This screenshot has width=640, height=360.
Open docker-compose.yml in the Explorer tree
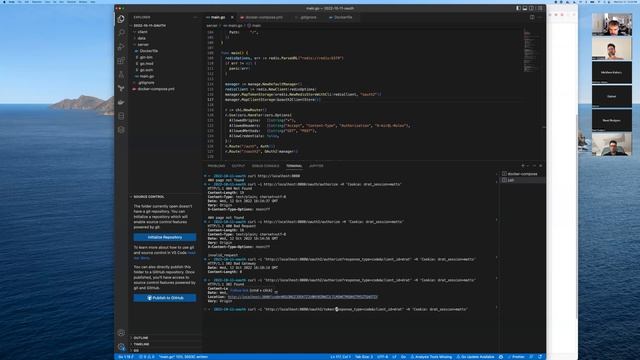pyautogui.click(x=165, y=89)
